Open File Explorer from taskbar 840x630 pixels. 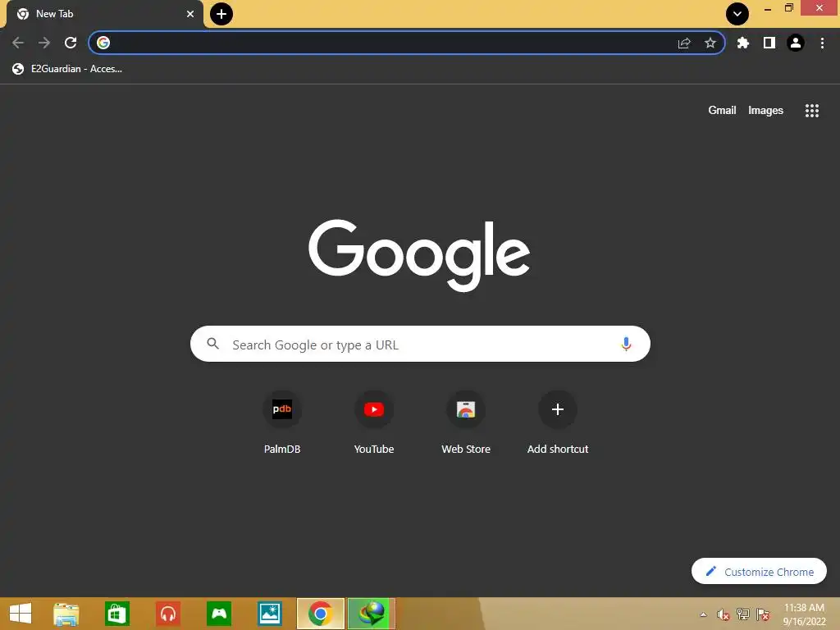coord(66,614)
